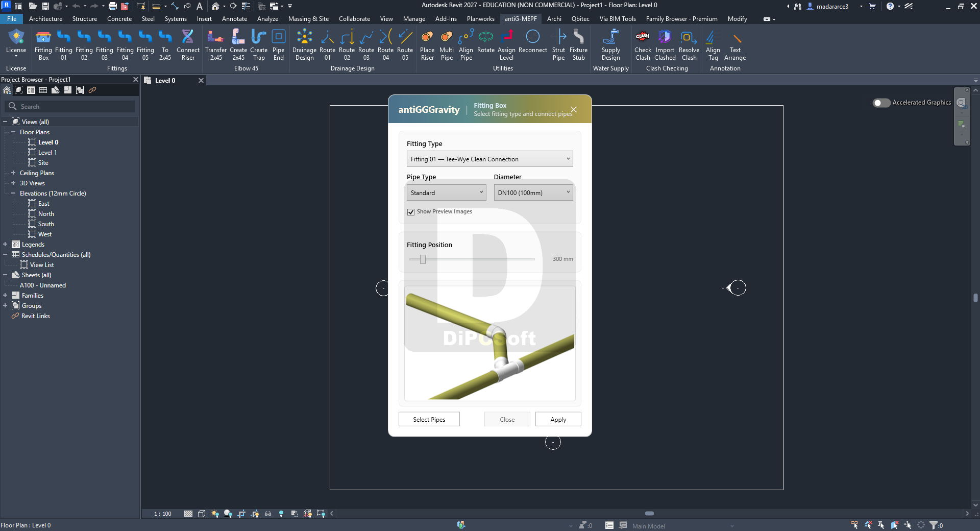Screen dimensions: 980x531
Task: Click the Select Pipes button
Action: [x=429, y=419]
